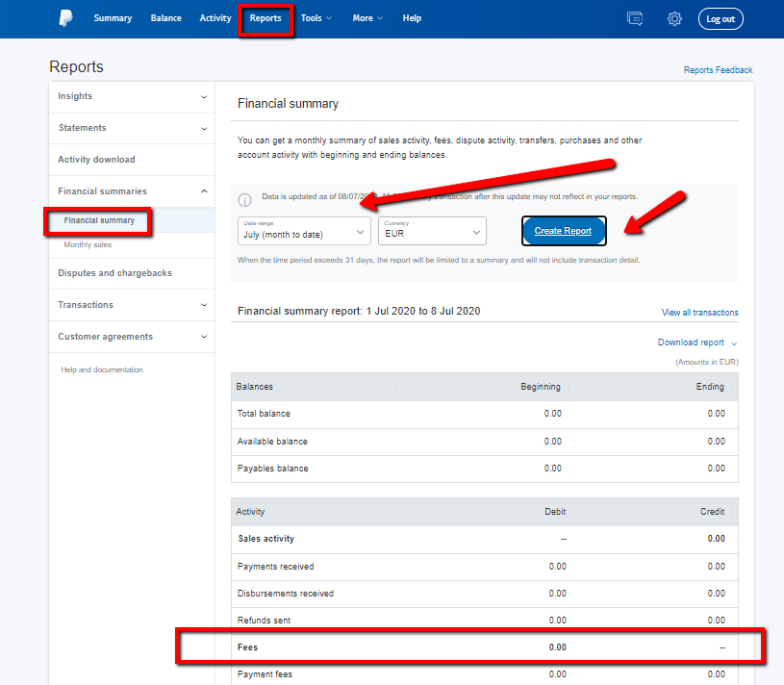
Task: Expand the Insights sidebar section
Action: click(132, 96)
